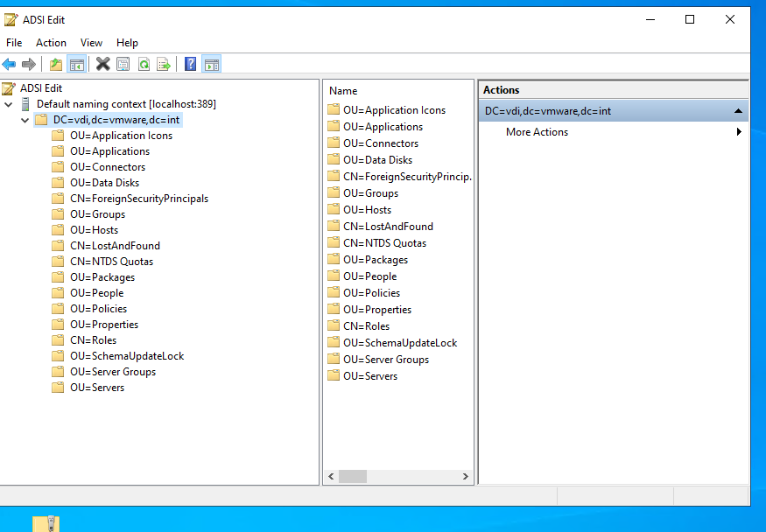The image size is (766, 532).
Task: Select OU=Hosts in the left tree
Action: tap(95, 230)
